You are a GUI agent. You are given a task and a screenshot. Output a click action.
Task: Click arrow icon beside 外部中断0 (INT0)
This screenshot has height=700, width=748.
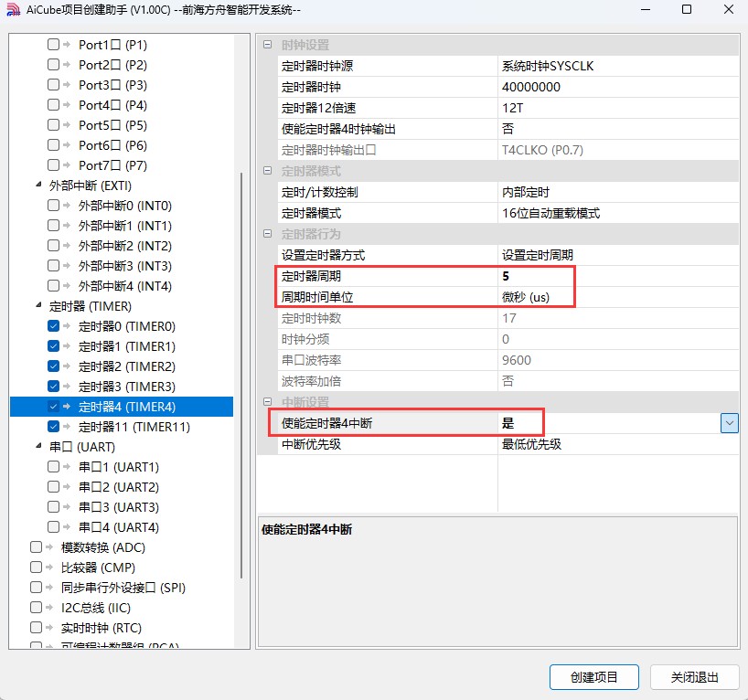coord(67,206)
